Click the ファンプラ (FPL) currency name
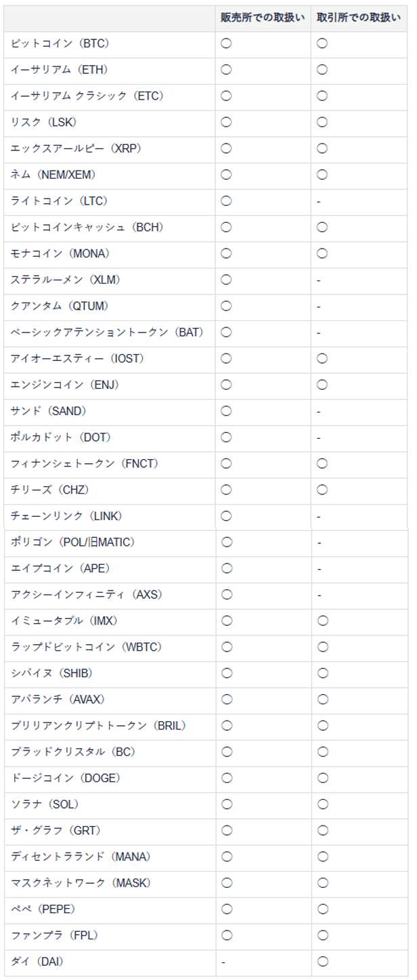417x980 pixels. [x=55, y=935]
